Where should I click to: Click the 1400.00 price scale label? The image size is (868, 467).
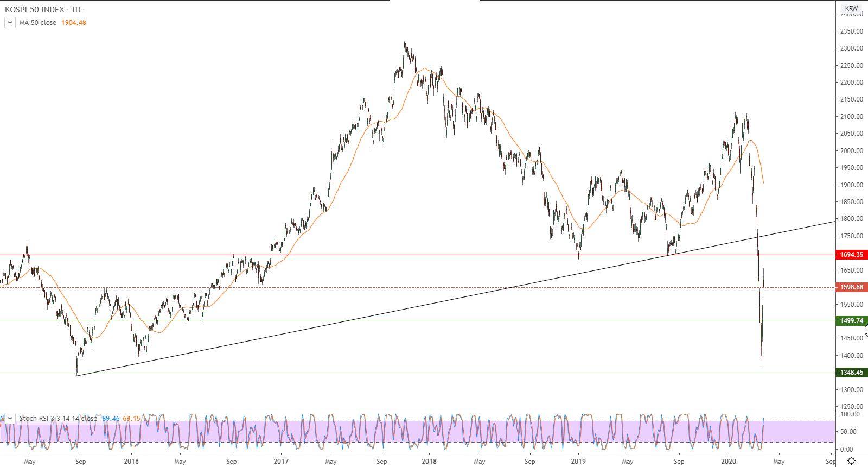click(852, 356)
